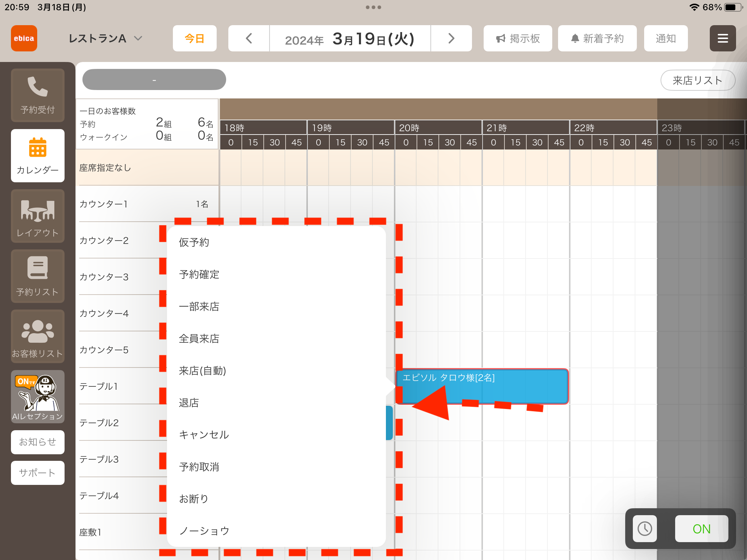
Task: Jump to 今日 (today)
Action: click(x=194, y=38)
